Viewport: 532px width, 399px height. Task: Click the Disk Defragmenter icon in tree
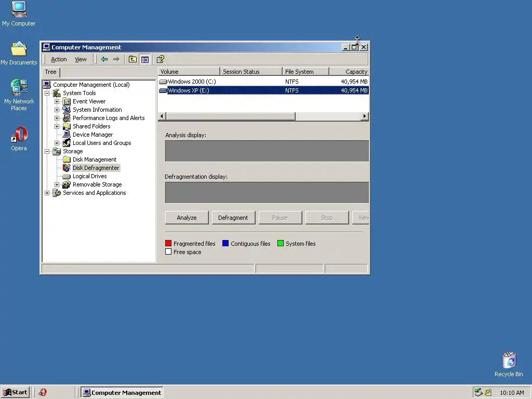point(66,168)
